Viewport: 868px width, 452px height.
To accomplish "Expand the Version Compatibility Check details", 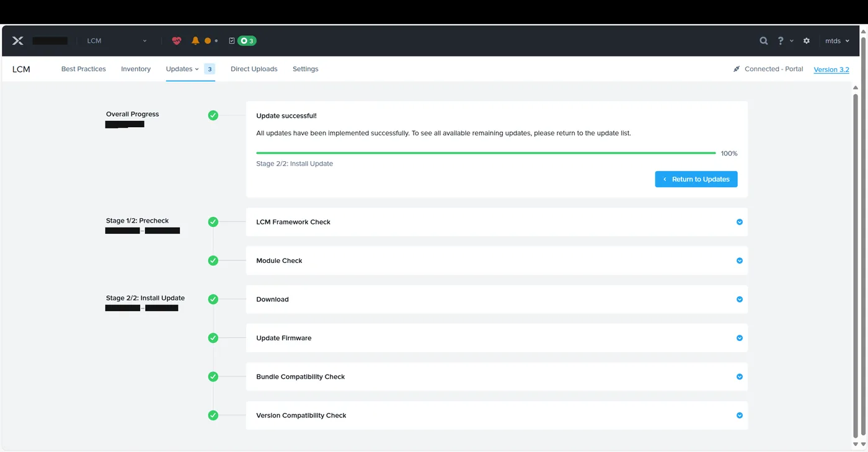I will (740, 415).
